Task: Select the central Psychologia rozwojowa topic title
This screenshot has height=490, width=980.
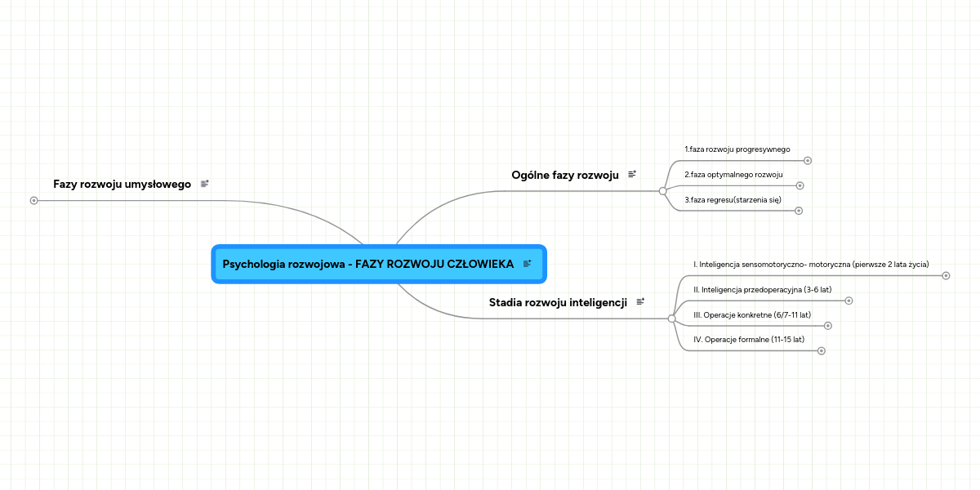Action: pyautogui.click(x=368, y=264)
